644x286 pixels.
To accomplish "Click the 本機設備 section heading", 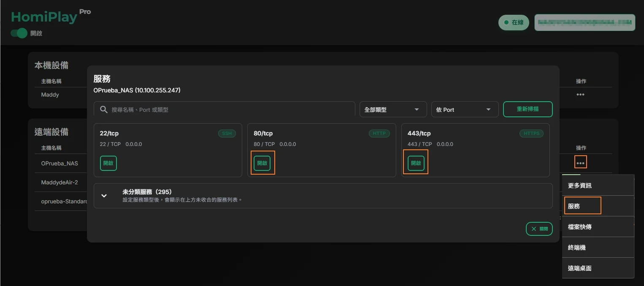I will click(x=51, y=65).
